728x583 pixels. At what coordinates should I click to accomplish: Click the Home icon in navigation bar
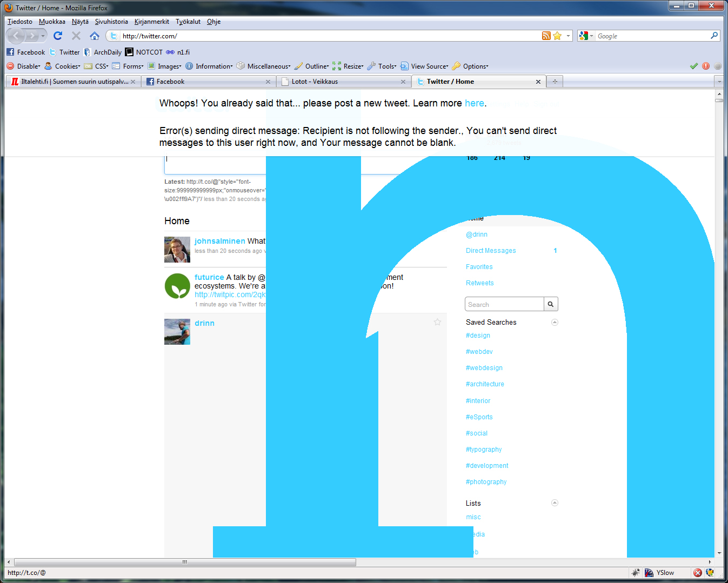click(x=95, y=36)
